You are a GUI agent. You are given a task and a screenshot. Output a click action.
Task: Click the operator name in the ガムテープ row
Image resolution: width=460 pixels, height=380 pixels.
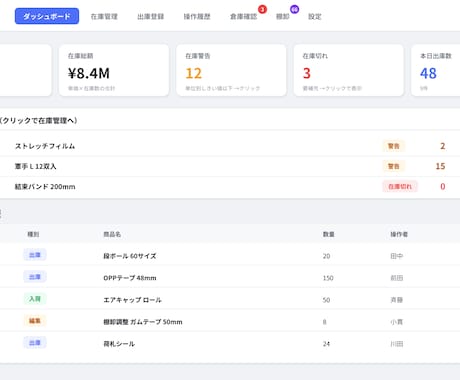[x=397, y=322]
